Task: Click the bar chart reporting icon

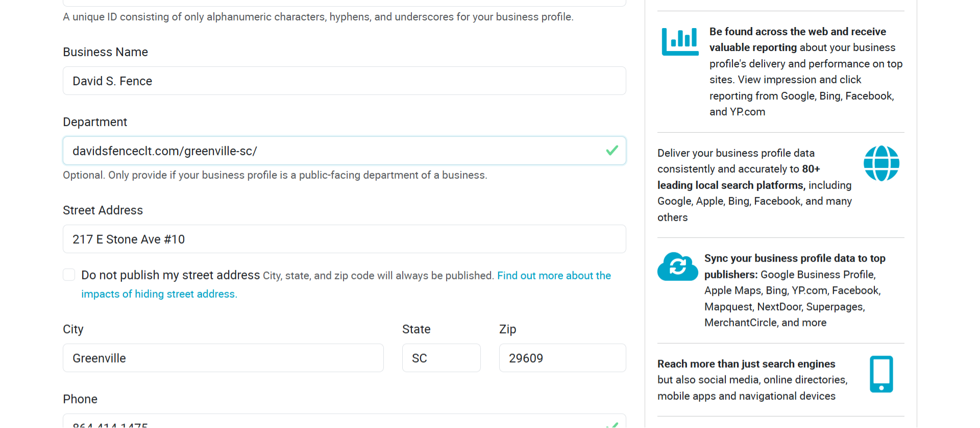Action: (680, 41)
